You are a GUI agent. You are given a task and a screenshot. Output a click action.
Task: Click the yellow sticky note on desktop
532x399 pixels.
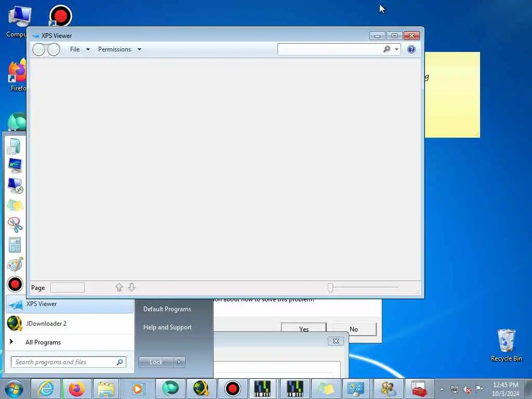[453, 95]
